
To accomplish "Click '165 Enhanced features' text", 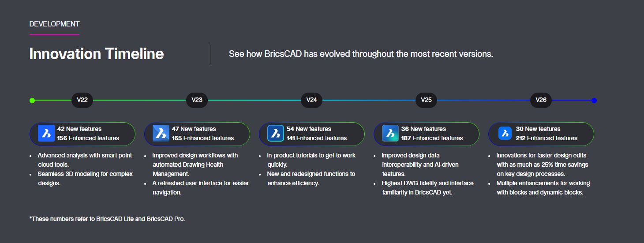I will 203,138.
